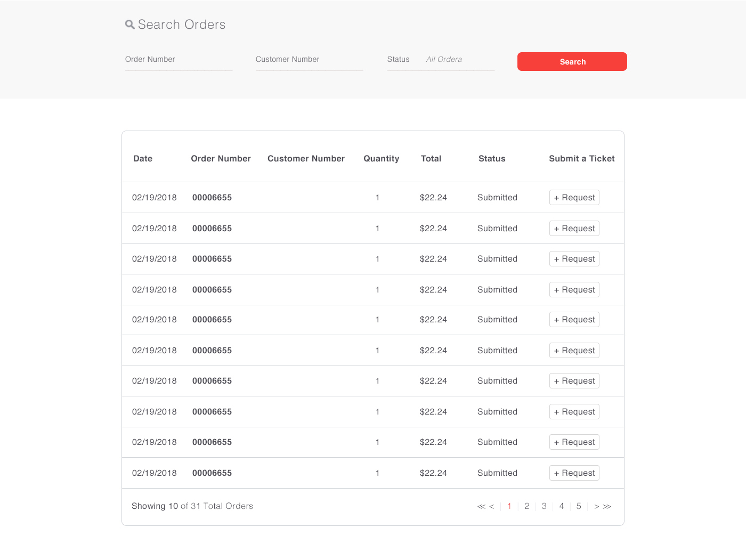Image resolution: width=746 pixels, height=560 pixels.
Task: Open order number in the fifth row
Action: click(212, 320)
